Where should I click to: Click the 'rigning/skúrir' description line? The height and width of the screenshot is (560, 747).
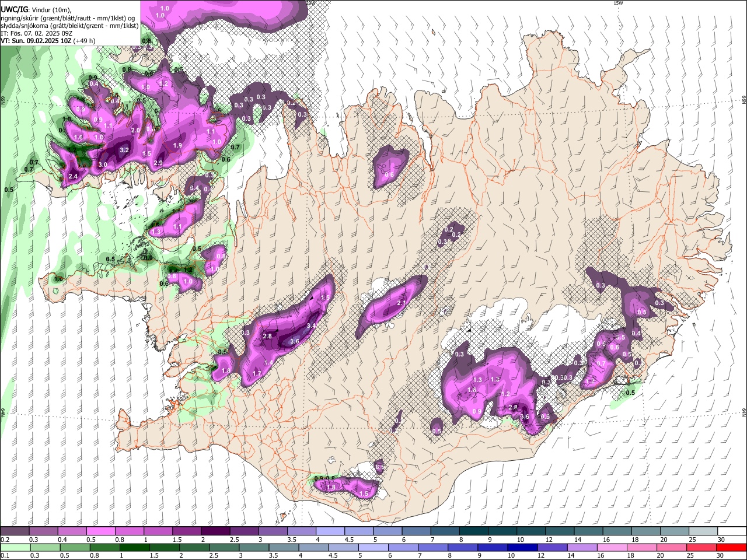click(68, 17)
